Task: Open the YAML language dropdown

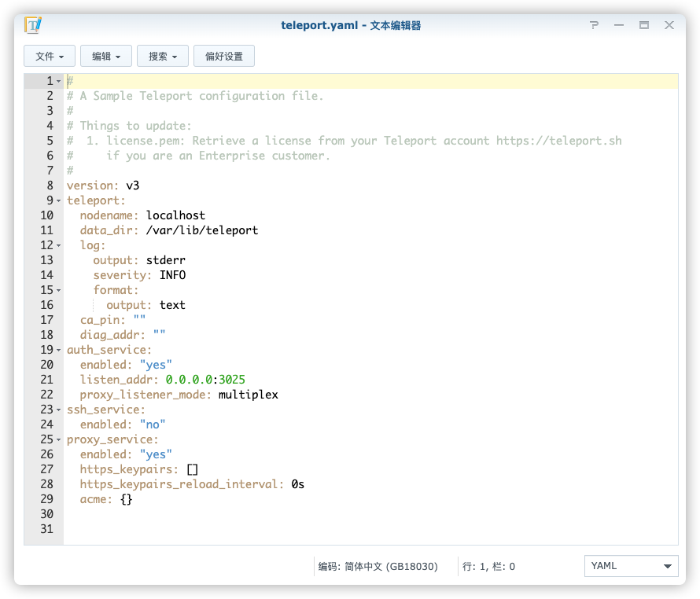Action: pos(632,566)
